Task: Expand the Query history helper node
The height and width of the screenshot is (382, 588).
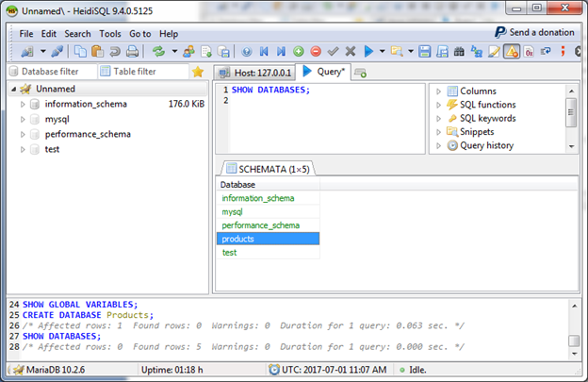Action: pyautogui.click(x=438, y=145)
